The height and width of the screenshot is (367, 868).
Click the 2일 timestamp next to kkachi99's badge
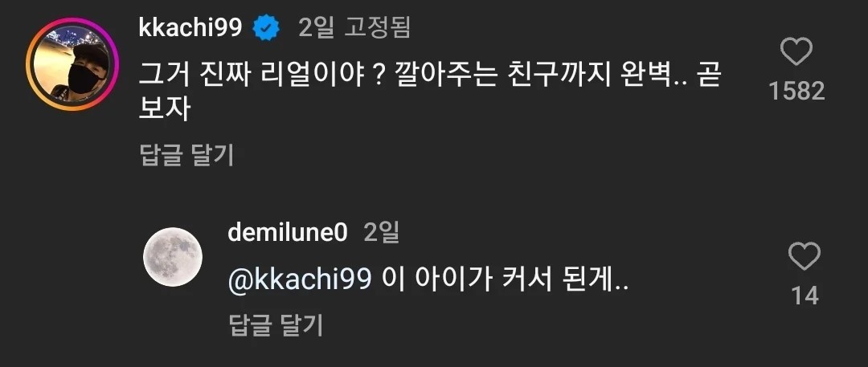(x=314, y=28)
